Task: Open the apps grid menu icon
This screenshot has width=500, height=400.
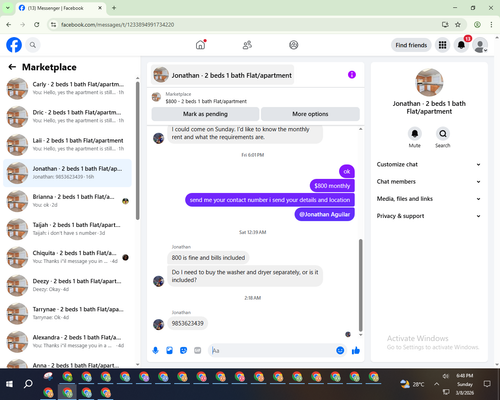Action: pyautogui.click(x=442, y=45)
